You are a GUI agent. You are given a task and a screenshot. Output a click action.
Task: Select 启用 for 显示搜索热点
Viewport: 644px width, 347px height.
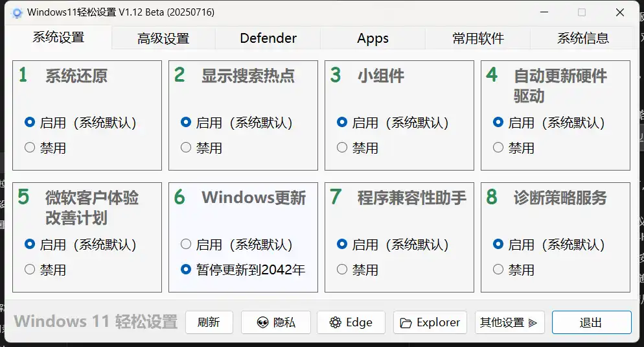tap(236, 123)
